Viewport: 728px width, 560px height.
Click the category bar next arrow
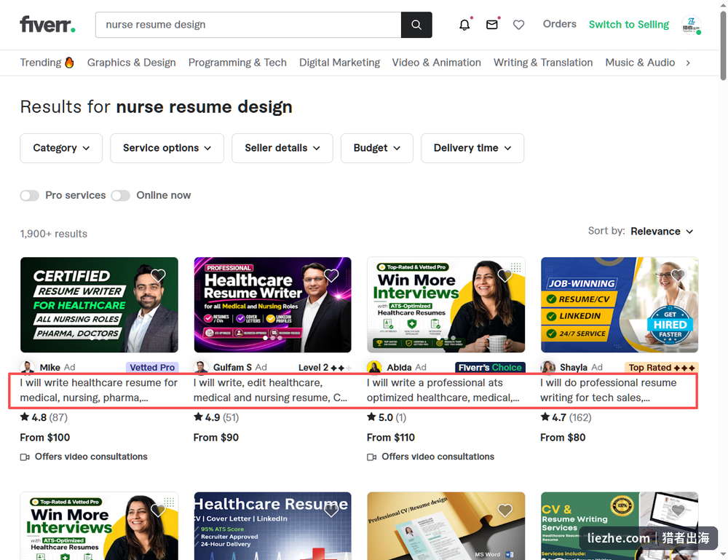click(688, 63)
